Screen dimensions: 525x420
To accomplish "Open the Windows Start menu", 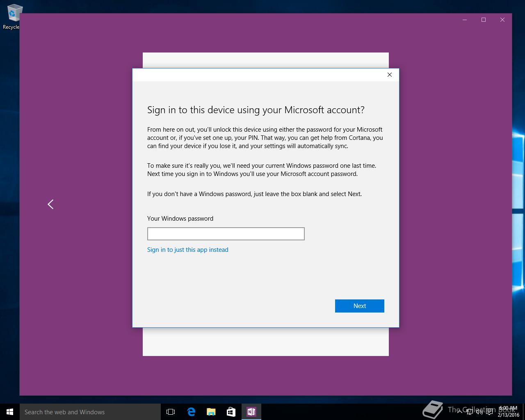I will (x=10, y=412).
